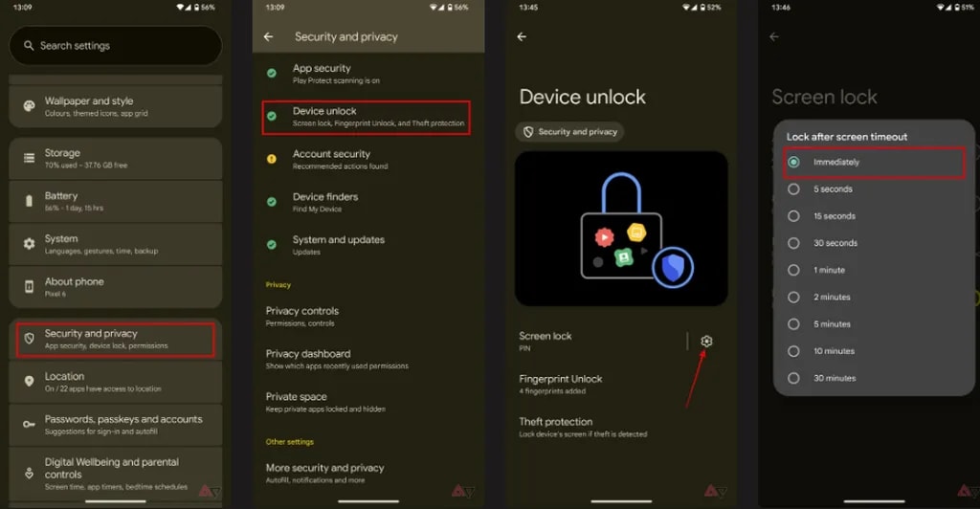Click the magnifier icon in Search settings
The height and width of the screenshot is (509, 980).
29,46
